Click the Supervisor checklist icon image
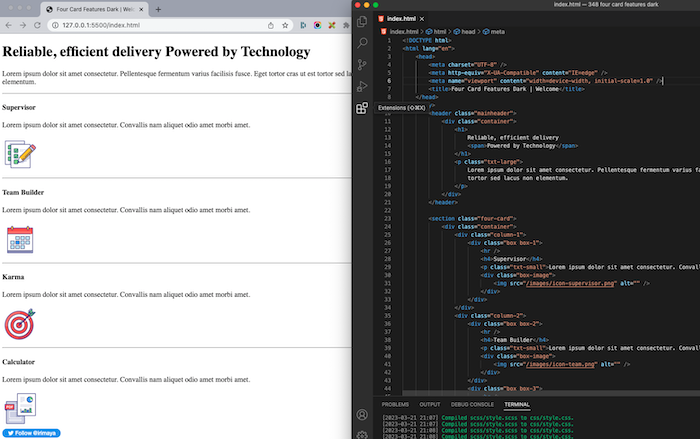 tap(20, 154)
